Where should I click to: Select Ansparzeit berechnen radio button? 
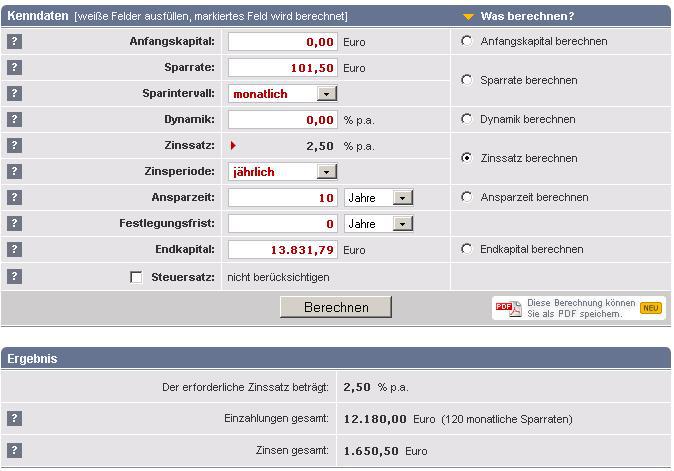(466, 197)
